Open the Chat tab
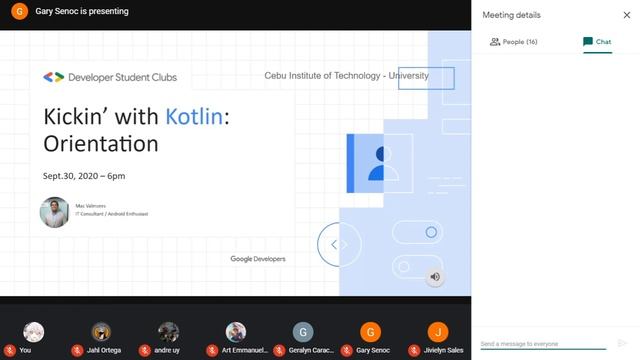The image size is (640, 360). click(x=597, y=42)
